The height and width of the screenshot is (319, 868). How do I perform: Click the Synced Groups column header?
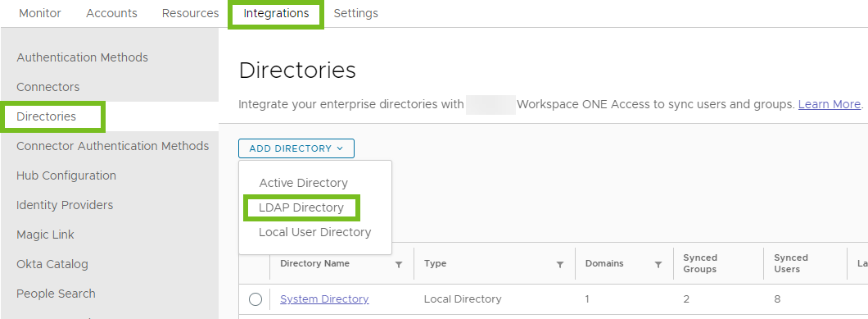pos(700,263)
